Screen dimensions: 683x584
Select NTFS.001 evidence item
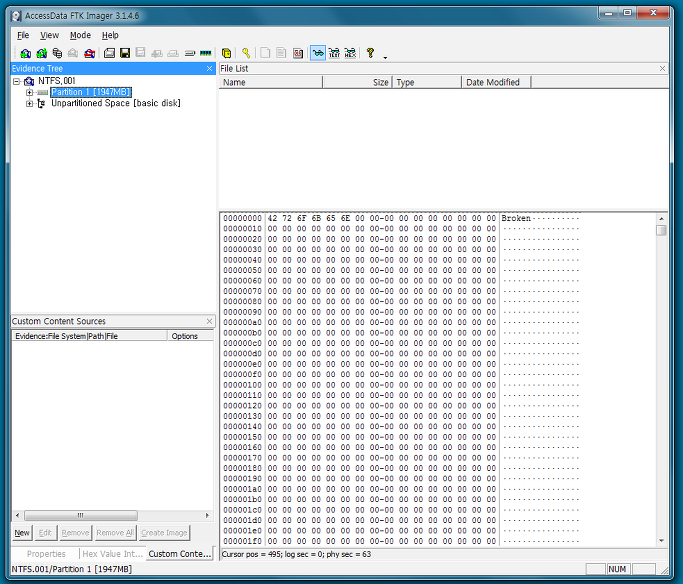(x=57, y=81)
